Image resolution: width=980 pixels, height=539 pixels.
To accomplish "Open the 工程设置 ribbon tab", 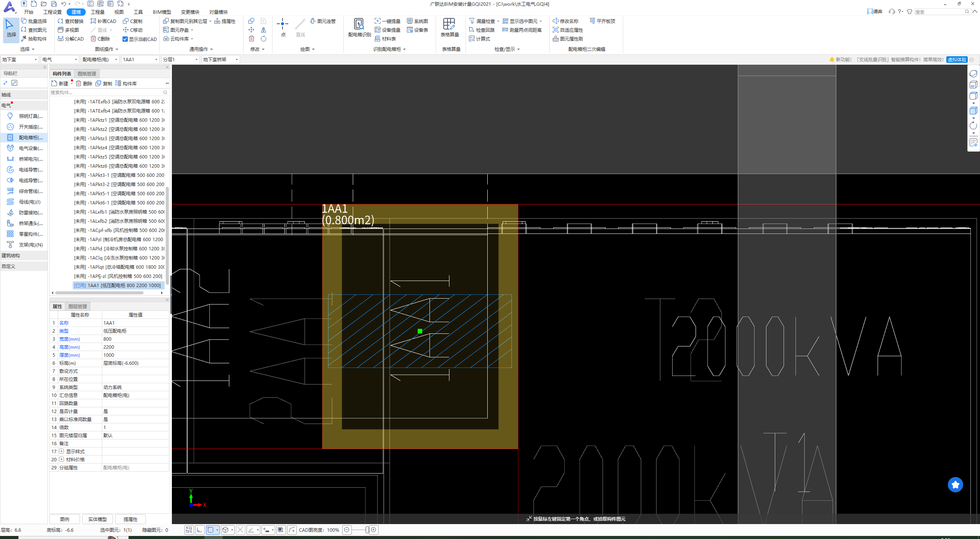I will 52,12.
